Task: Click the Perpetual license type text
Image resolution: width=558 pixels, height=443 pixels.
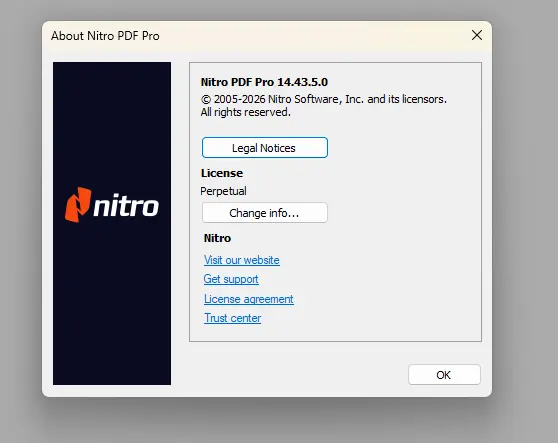Action: 223,191
